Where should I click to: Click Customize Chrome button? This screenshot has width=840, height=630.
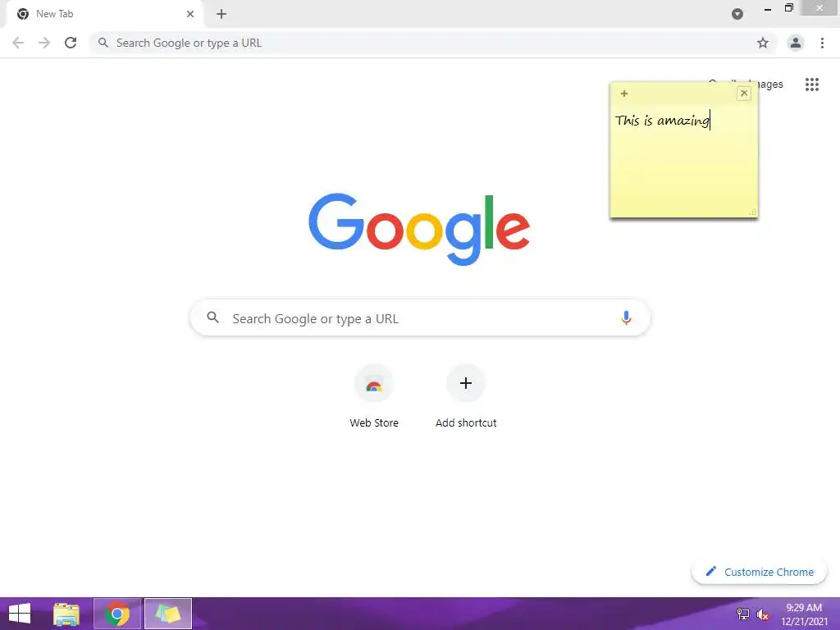pyautogui.click(x=759, y=572)
